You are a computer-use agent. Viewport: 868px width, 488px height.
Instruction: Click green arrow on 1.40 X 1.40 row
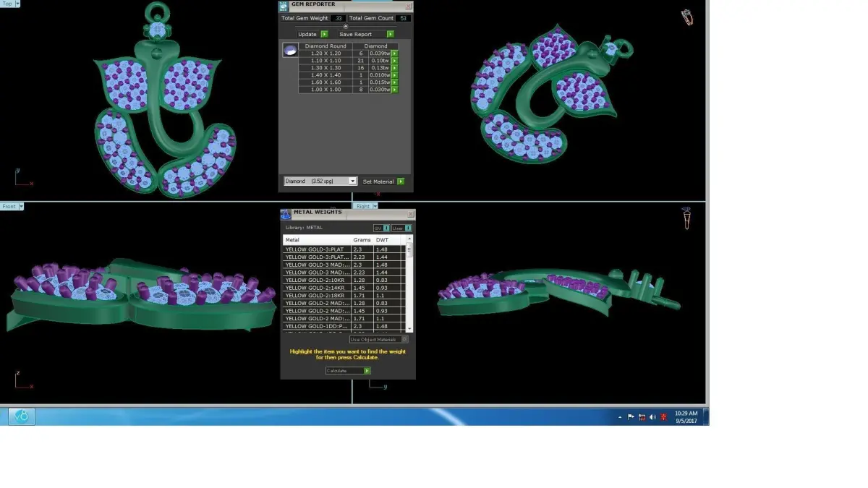394,75
